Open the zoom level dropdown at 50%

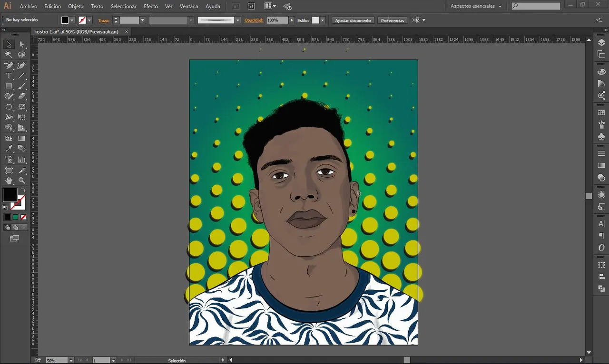(x=71, y=361)
